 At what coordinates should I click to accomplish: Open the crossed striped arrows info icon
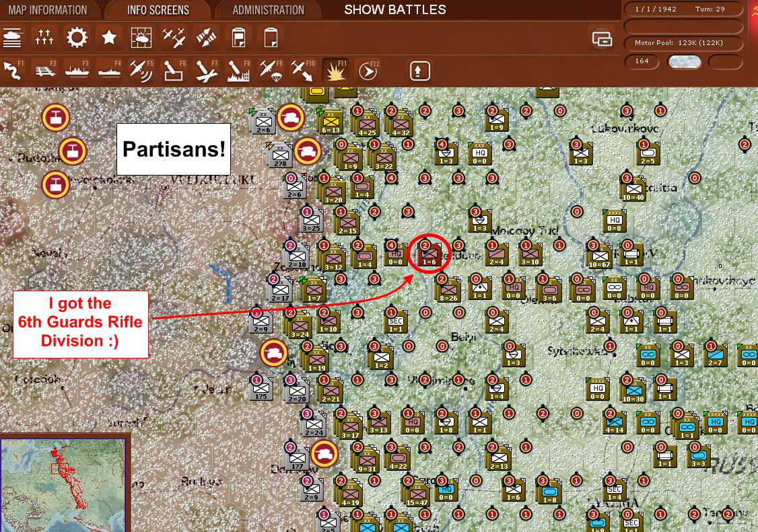coord(206,38)
